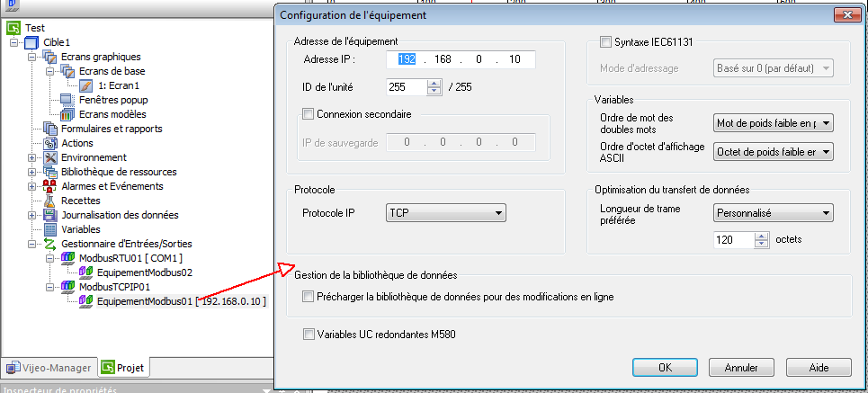Image resolution: width=868 pixels, height=393 pixels.
Task: Click the Alarmes et Evénements icon
Action: (x=50, y=186)
